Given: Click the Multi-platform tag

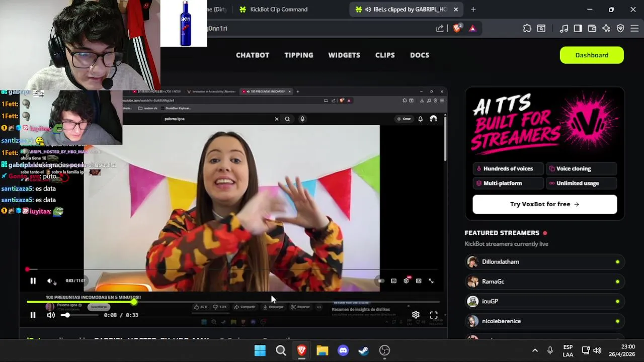Looking at the screenshot, I should [508, 184].
